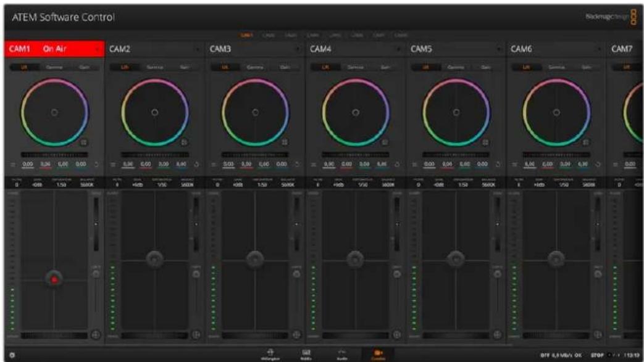Open the CAM5 color corrector view icon
The image size is (644, 362).
tap(485, 142)
